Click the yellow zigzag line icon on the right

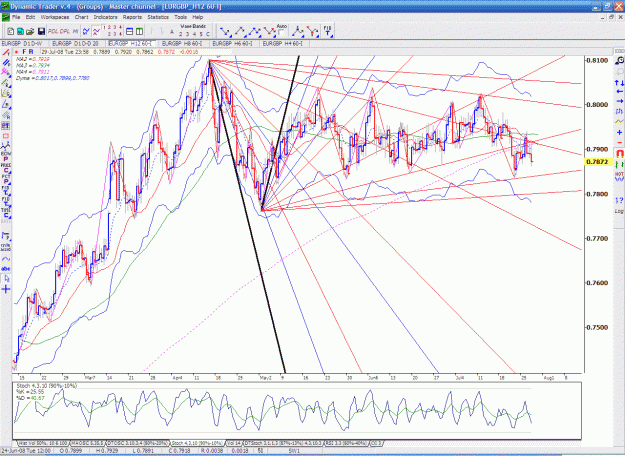[619, 121]
